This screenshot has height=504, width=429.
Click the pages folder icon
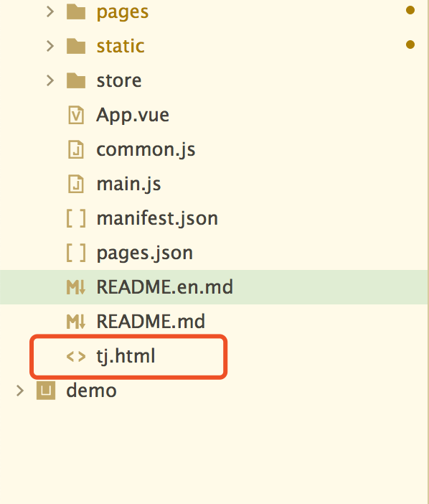point(76,11)
